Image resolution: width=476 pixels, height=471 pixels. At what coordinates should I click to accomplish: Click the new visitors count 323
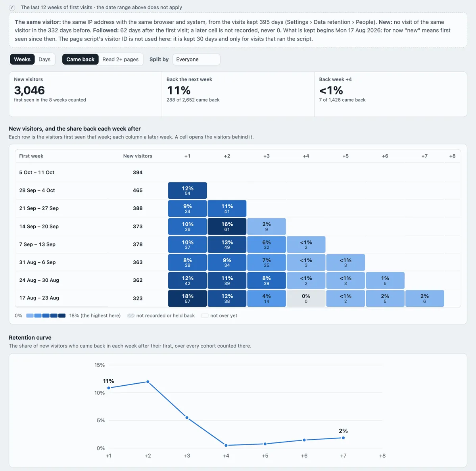click(138, 298)
